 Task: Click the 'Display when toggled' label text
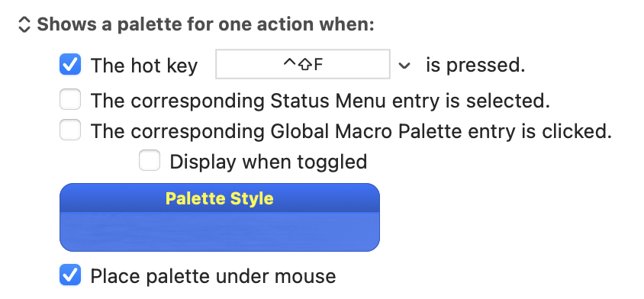[268, 162]
